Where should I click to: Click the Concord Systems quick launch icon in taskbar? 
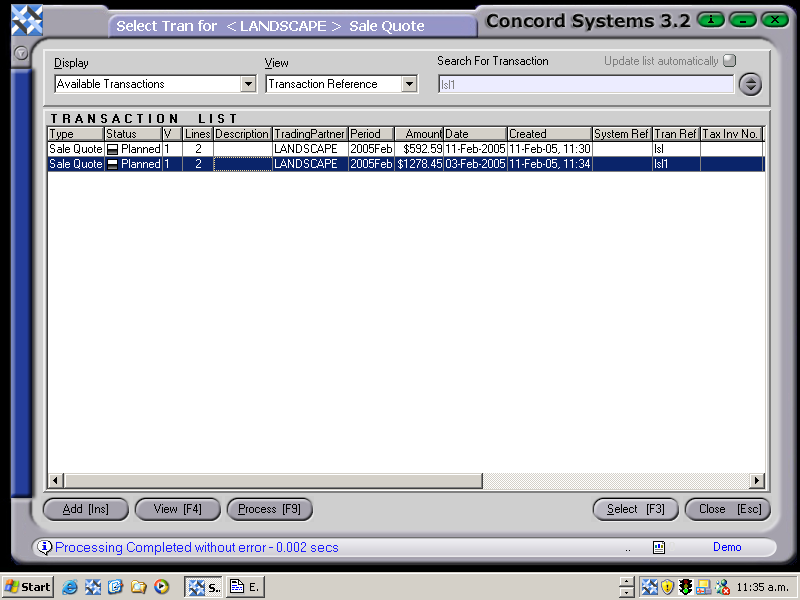click(94, 587)
